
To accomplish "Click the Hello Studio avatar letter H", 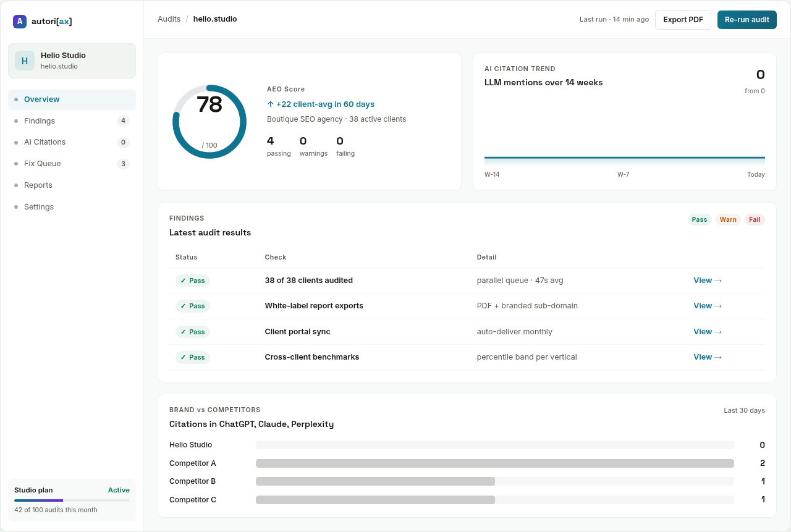I will click(x=25, y=61).
